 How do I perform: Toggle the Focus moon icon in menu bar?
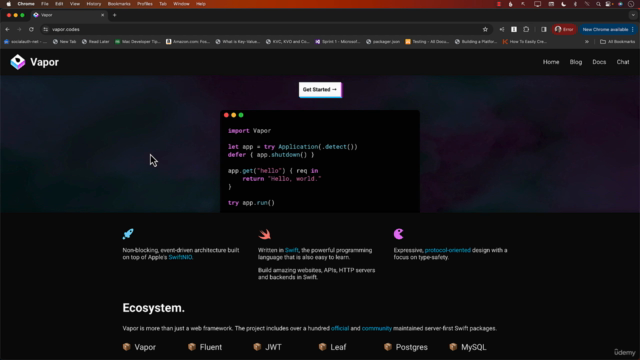point(564,4)
